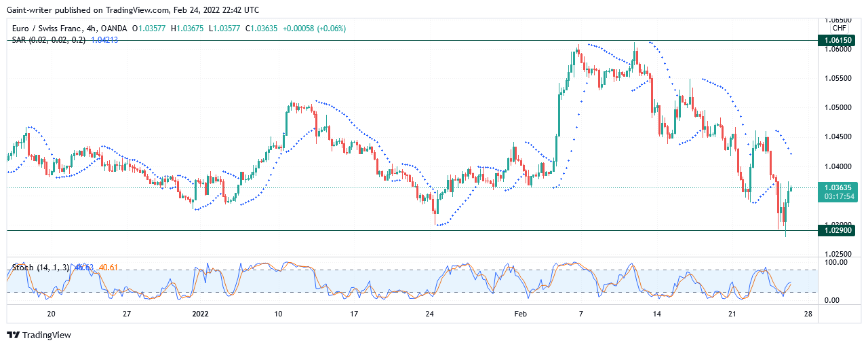Screen dimensions: 868x347
Task: Click the 1.05500 price axis label
Action: (x=838, y=79)
